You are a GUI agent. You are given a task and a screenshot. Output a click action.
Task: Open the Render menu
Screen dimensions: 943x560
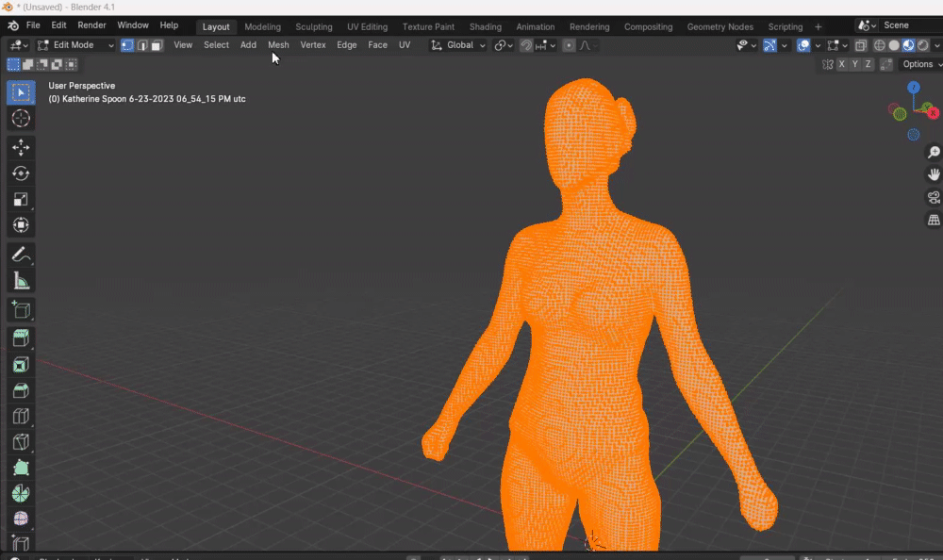[92, 25]
